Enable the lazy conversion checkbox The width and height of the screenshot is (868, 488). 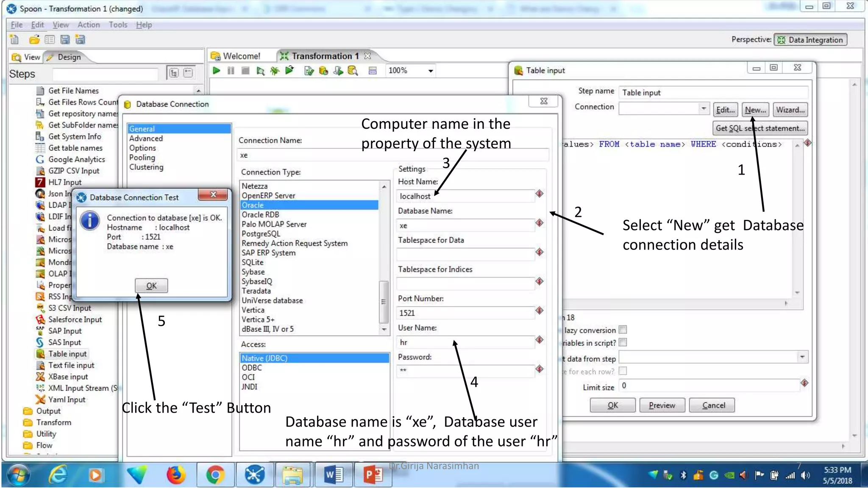623,330
